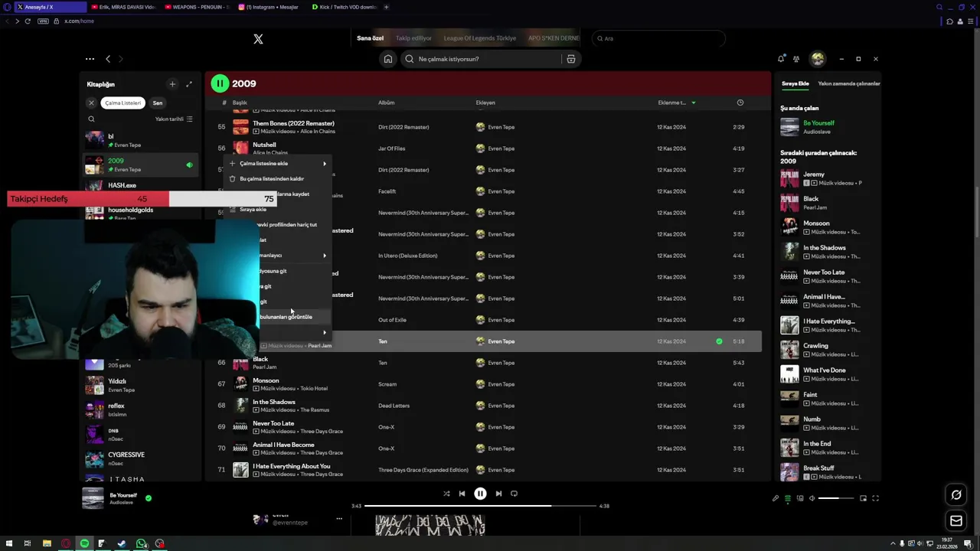Create playlist with plus in Kitaplığın
Viewport: 980px width, 551px height.
(172, 84)
